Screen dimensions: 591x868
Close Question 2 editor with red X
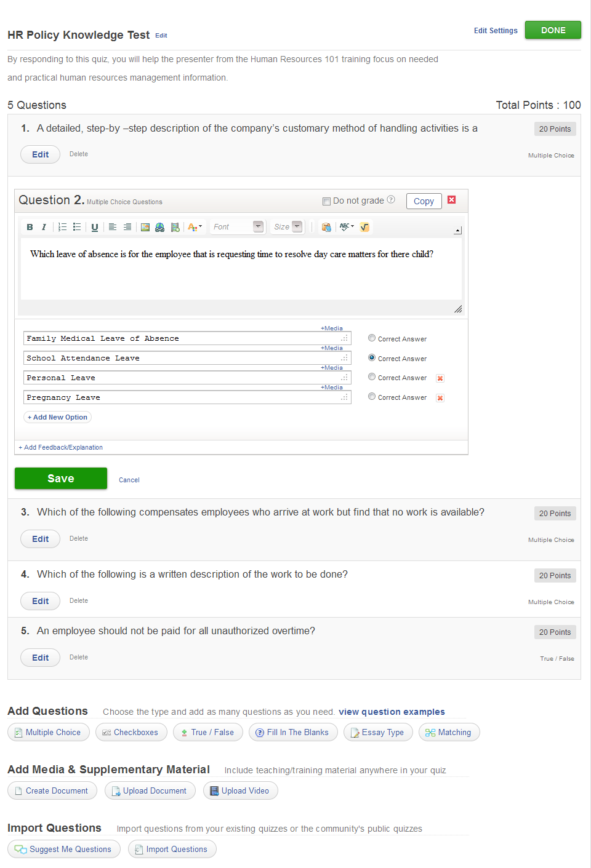451,200
